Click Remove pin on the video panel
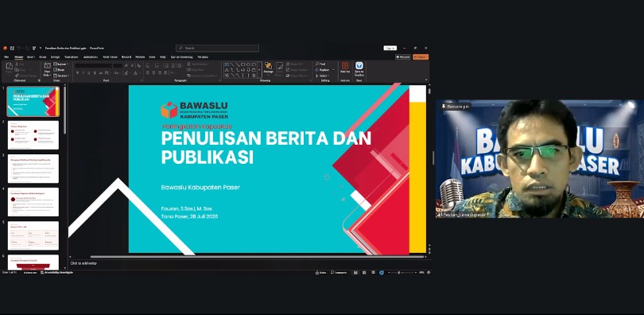Viewport: 644px width, 315px height. click(456, 107)
